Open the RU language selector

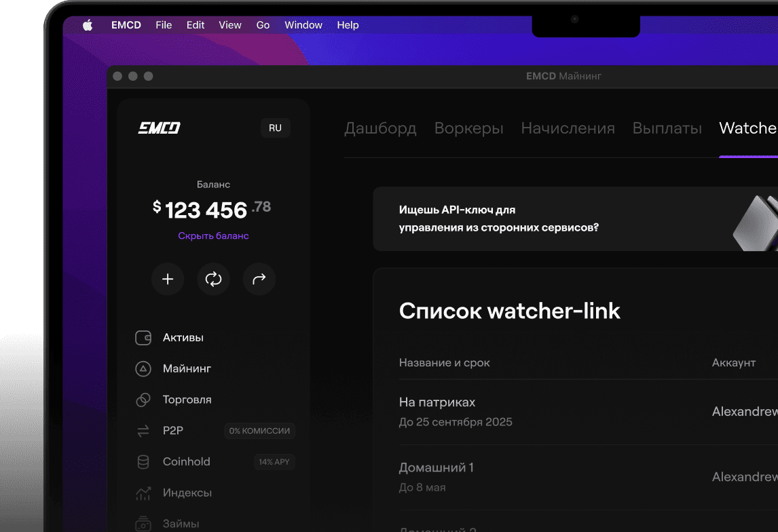click(276, 128)
